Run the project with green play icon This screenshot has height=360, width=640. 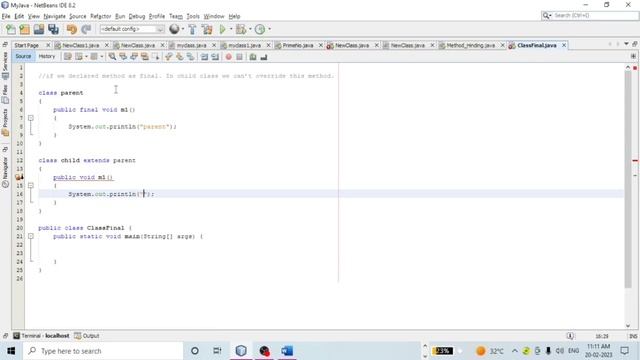222,29
